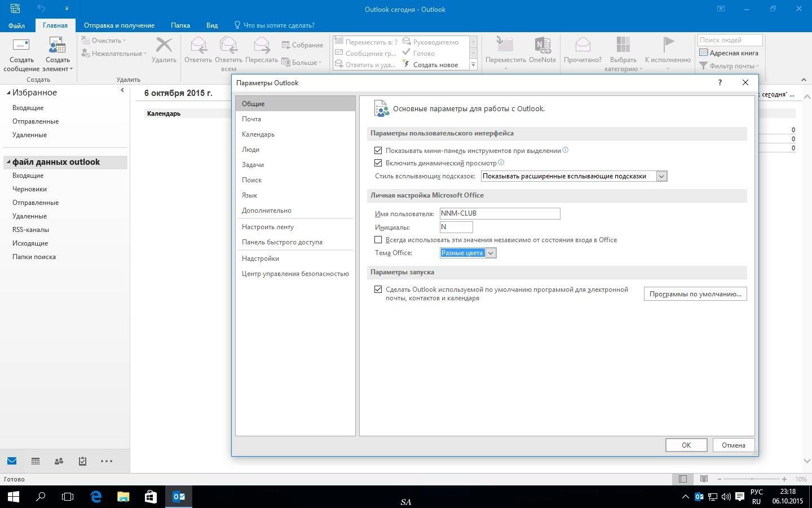Click the Удалить delete X icon
The height and width of the screenshot is (508, 812).
[164, 45]
